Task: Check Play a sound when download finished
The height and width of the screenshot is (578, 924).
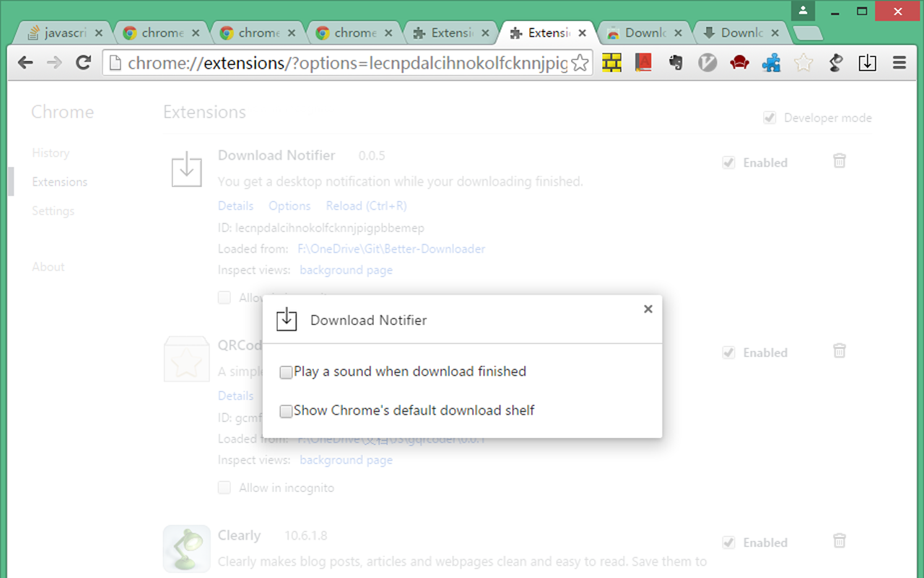Action: click(287, 372)
